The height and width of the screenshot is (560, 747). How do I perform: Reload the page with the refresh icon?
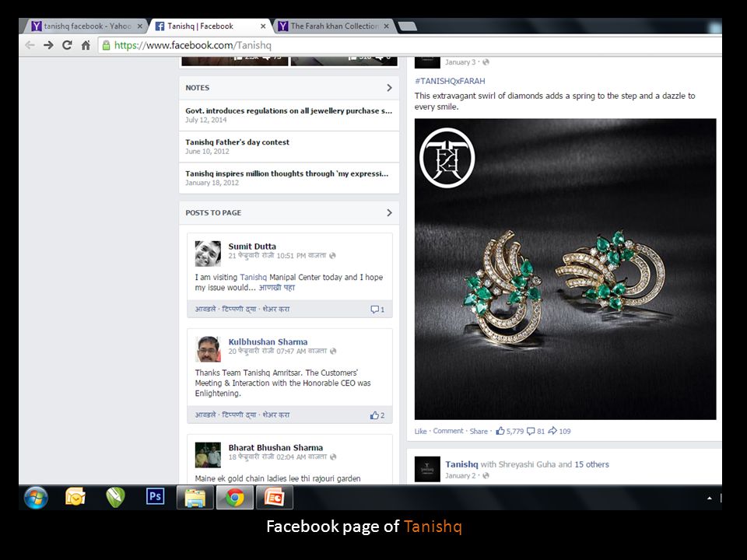point(67,45)
